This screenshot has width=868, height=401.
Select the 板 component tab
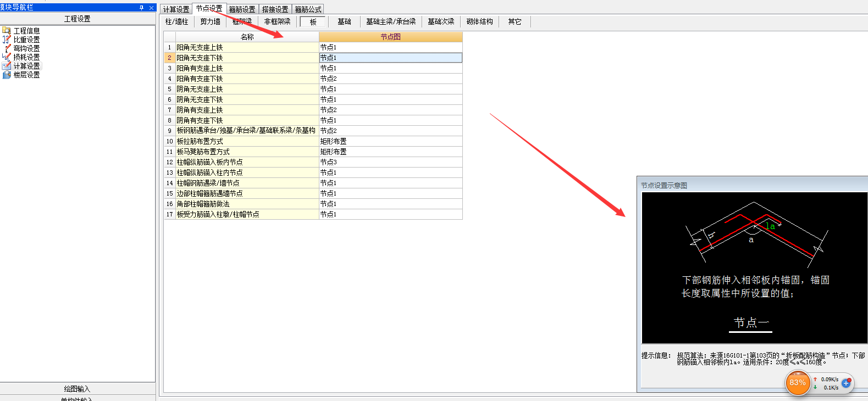[313, 22]
